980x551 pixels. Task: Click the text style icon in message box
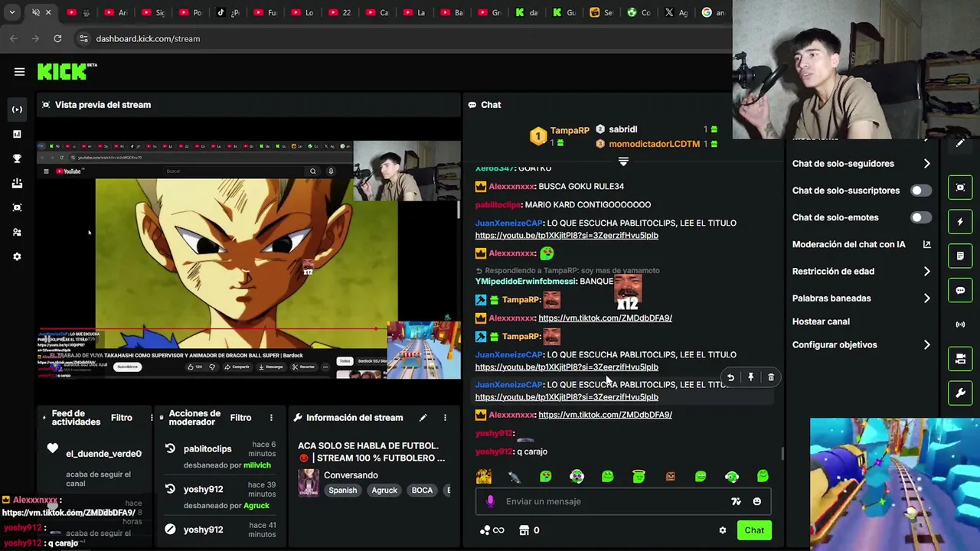tap(736, 501)
